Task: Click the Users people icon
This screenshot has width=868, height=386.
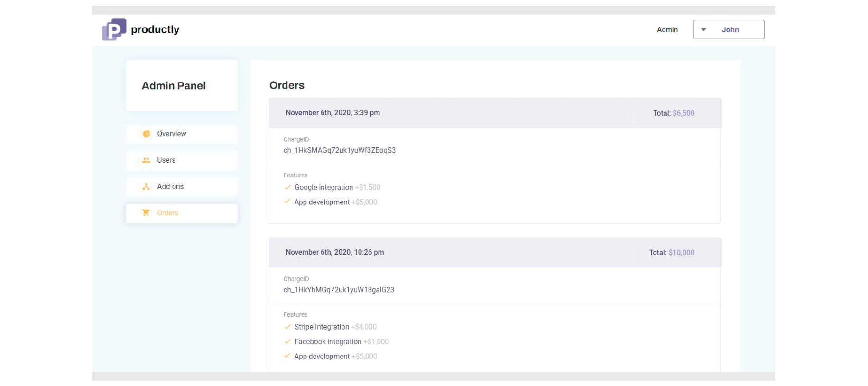Action: point(146,160)
